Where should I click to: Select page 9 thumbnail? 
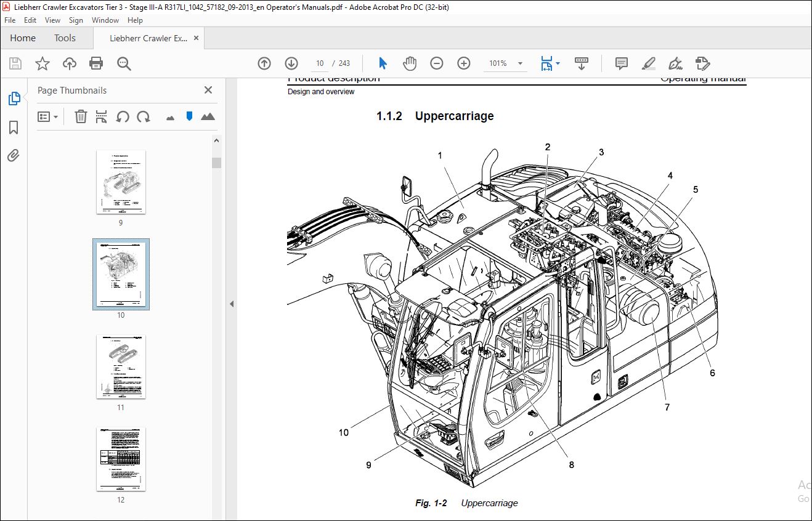coord(121,182)
